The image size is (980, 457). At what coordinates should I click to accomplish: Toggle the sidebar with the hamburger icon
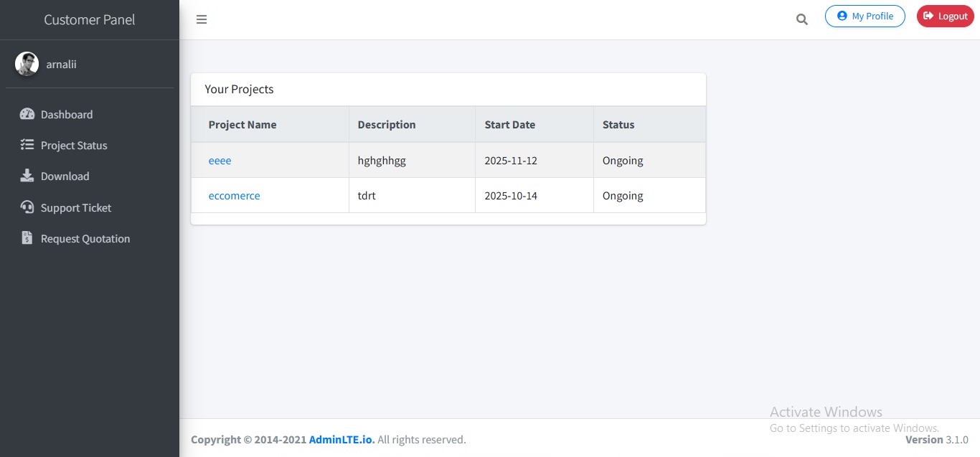point(202,19)
